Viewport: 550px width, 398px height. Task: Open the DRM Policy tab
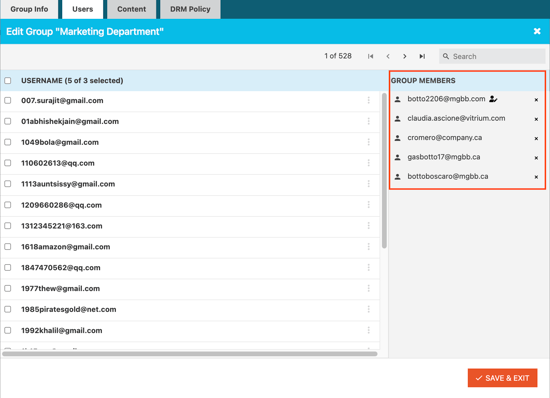tap(190, 9)
